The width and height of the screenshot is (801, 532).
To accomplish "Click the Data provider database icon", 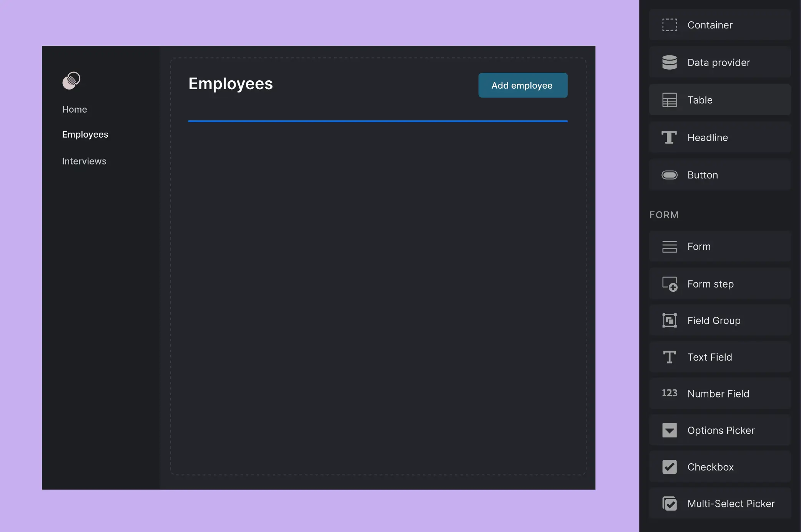I will (669, 62).
